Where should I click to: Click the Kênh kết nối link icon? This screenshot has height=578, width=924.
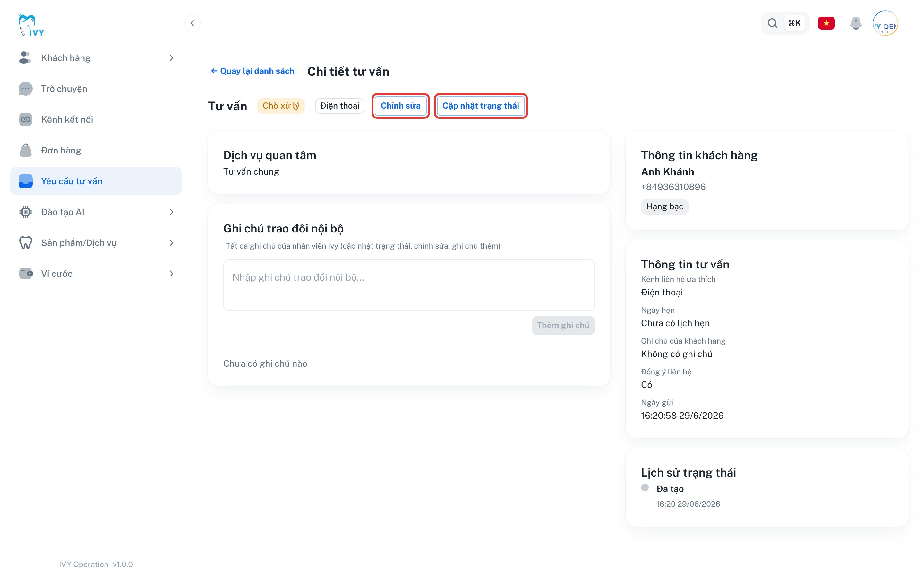pos(25,120)
